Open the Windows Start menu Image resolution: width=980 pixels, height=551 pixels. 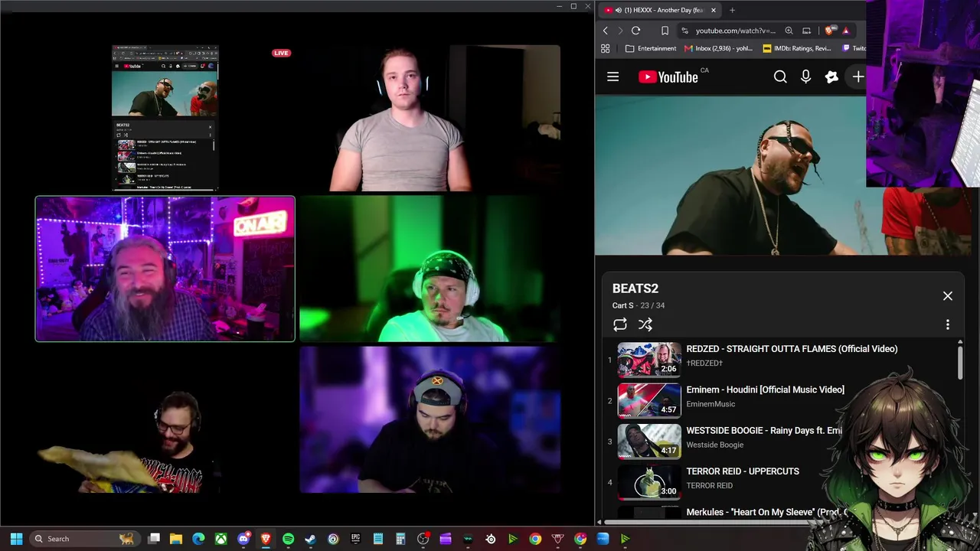point(16,539)
